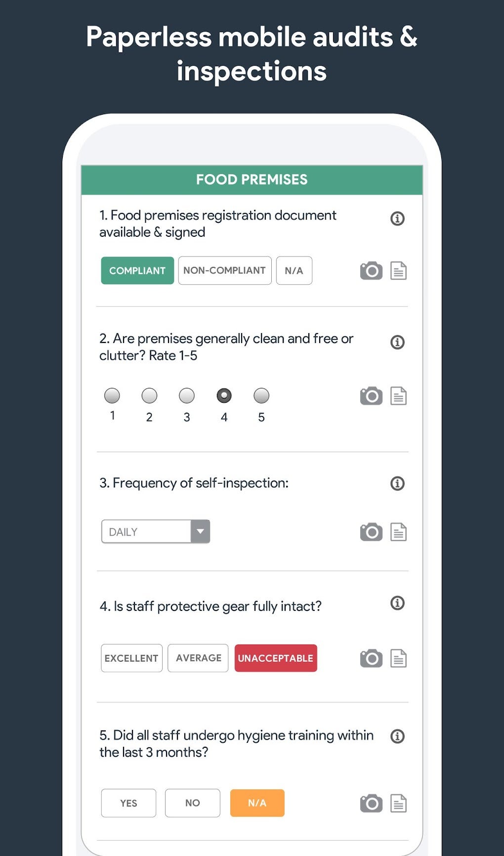Open the note icon for question 1
The image size is (504, 856).
(x=398, y=270)
